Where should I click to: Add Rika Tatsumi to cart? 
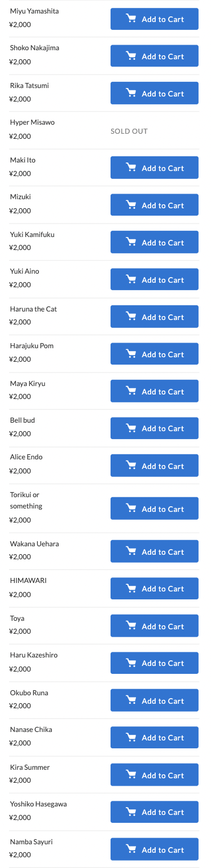point(155,94)
